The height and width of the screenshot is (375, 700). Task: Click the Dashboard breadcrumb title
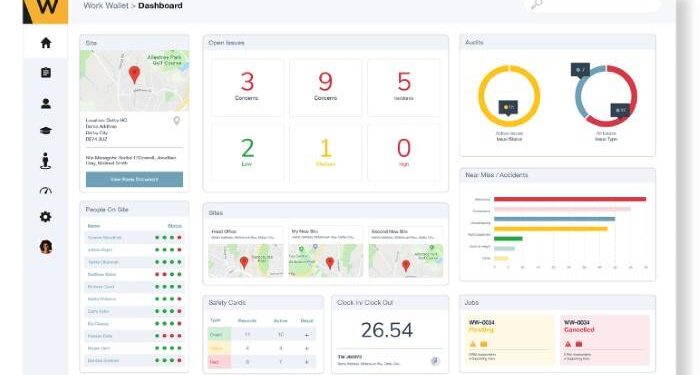click(x=160, y=5)
